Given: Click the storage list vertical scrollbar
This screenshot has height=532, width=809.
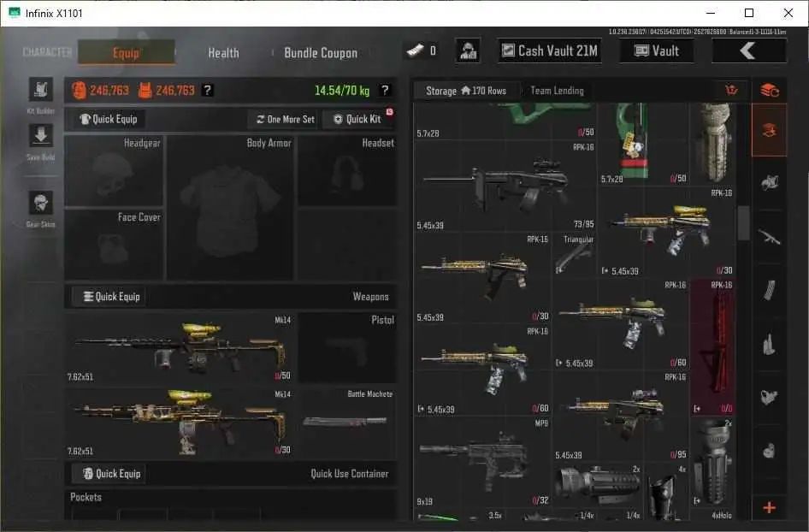Looking at the screenshot, I should [x=743, y=222].
